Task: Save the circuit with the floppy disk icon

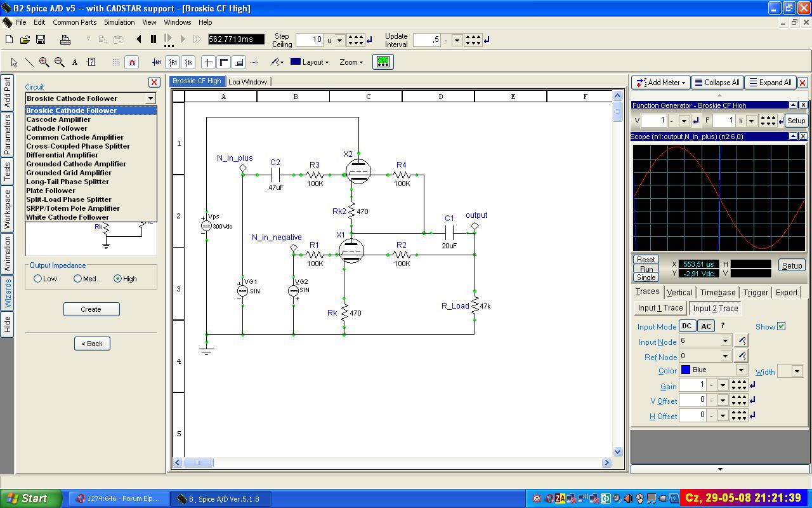Action: 41,39
